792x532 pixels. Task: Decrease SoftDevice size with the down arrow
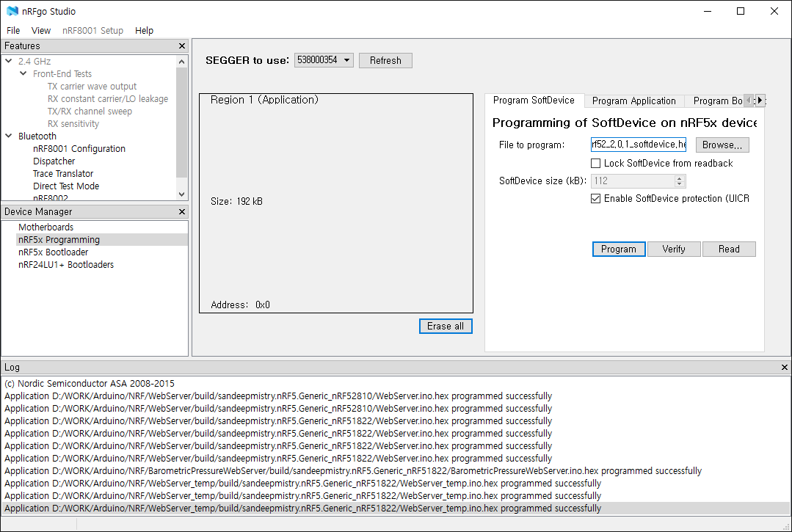pyautogui.click(x=680, y=184)
